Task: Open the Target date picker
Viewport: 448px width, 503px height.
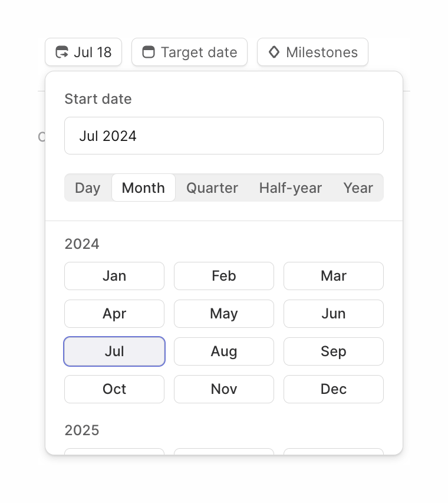Action: tap(189, 52)
